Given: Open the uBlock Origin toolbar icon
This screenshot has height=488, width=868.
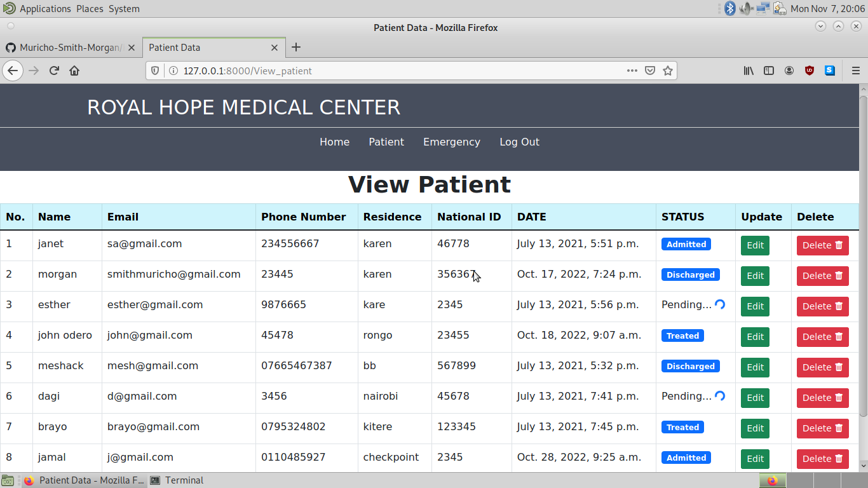Looking at the screenshot, I should click(809, 71).
